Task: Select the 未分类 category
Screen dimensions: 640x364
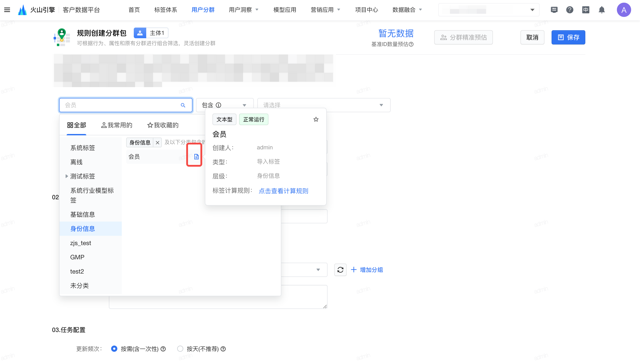Action: pos(90,286)
